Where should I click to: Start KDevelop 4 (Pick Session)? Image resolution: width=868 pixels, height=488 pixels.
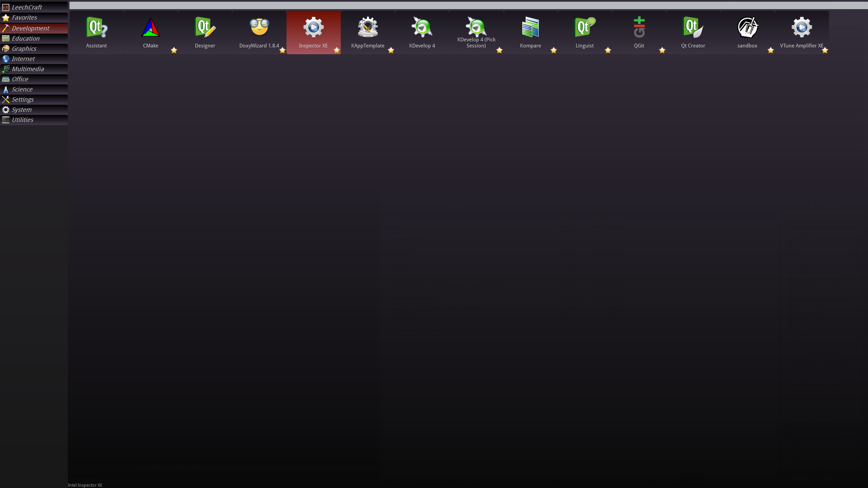476,33
